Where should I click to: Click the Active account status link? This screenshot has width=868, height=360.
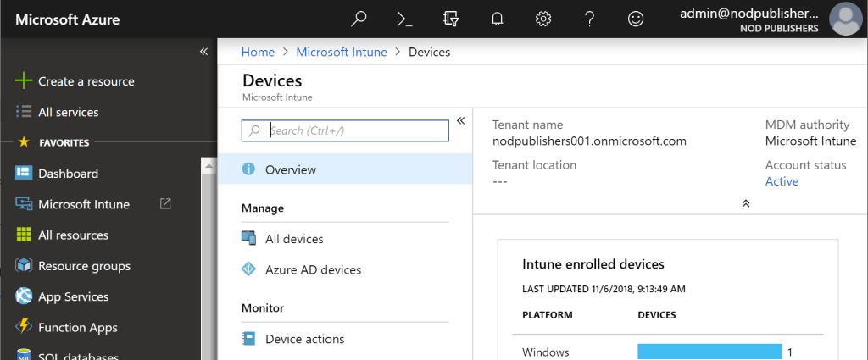click(782, 181)
